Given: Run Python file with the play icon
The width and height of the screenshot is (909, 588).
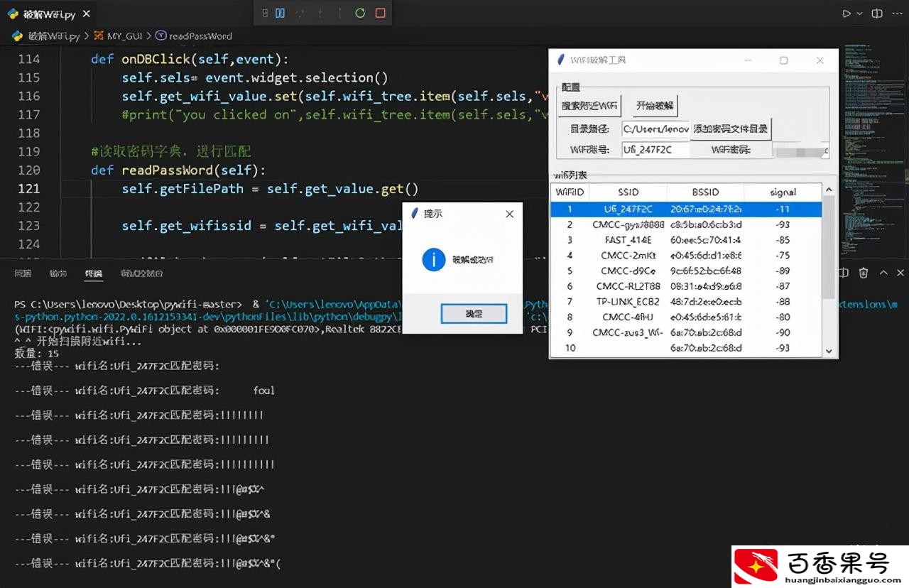Looking at the screenshot, I should [x=846, y=13].
